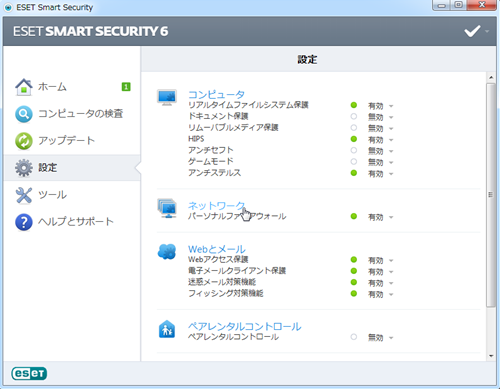This screenshot has height=389, width=500.
Task: Toggle リムーバブルメディア保護 status indicator
Action: [x=354, y=128]
